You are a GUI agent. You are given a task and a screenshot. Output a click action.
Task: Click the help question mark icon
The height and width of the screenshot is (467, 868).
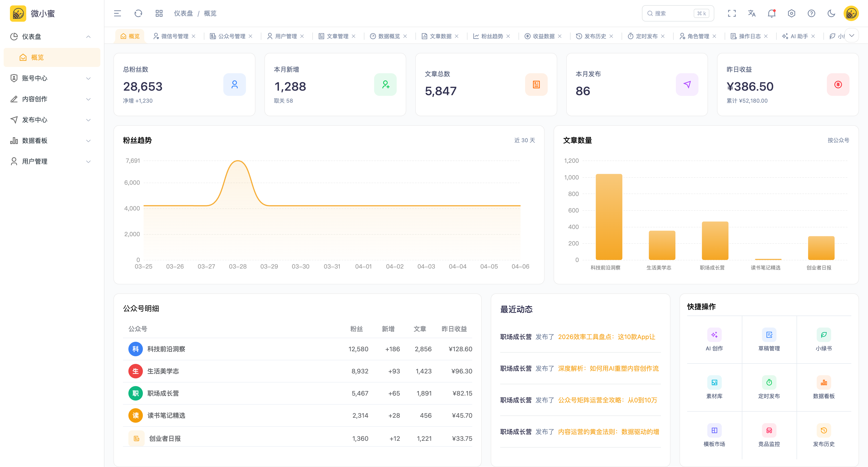pos(811,14)
